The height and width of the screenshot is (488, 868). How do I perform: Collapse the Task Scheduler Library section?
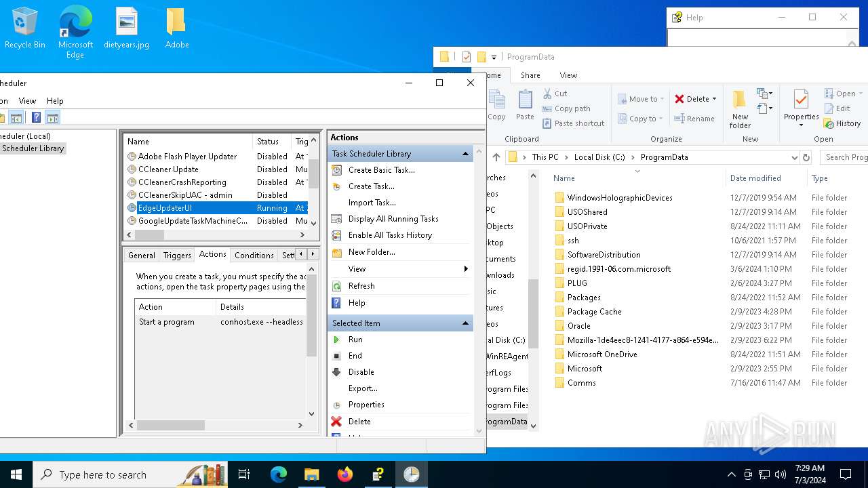[x=465, y=154]
